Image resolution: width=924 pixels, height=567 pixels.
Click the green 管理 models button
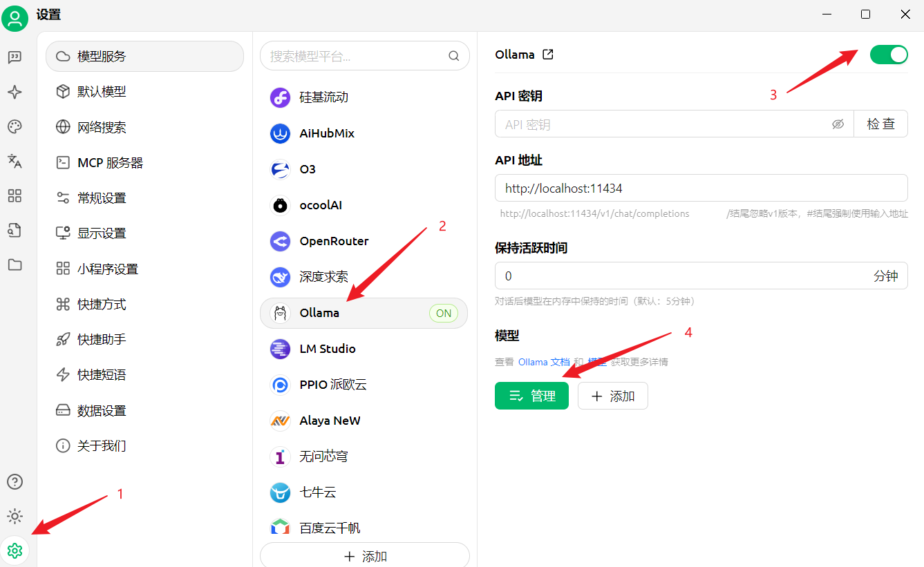click(x=531, y=396)
